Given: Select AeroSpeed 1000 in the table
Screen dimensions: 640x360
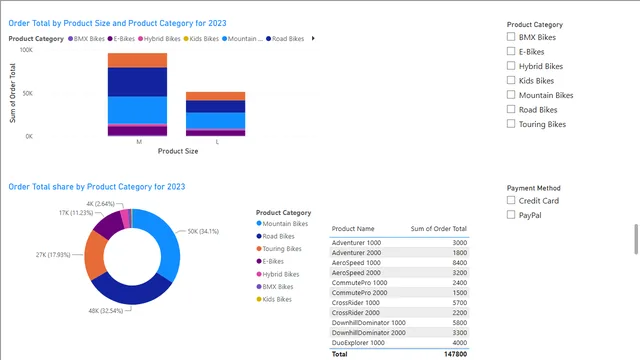Looking at the screenshot, I should [x=399, y=262].
